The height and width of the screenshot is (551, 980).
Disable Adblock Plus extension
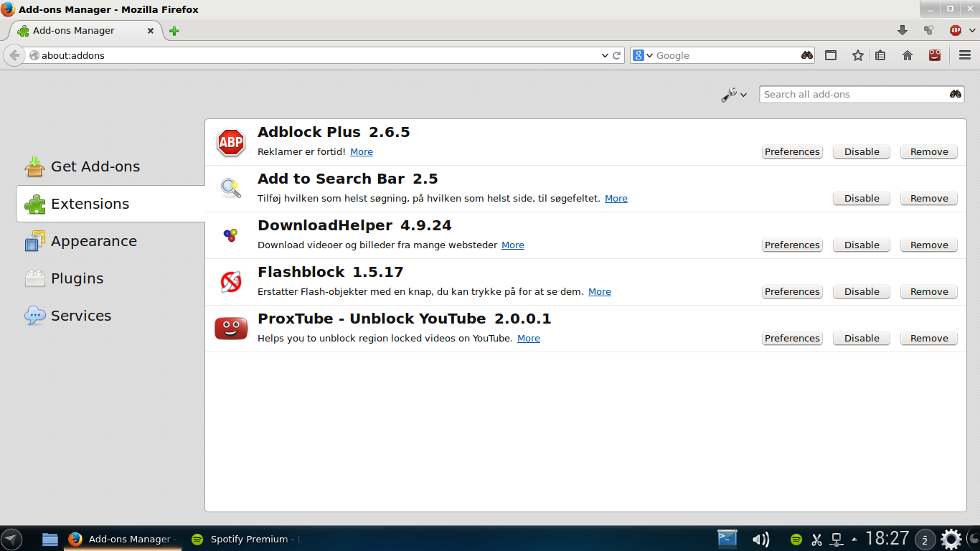pos(862,151)
